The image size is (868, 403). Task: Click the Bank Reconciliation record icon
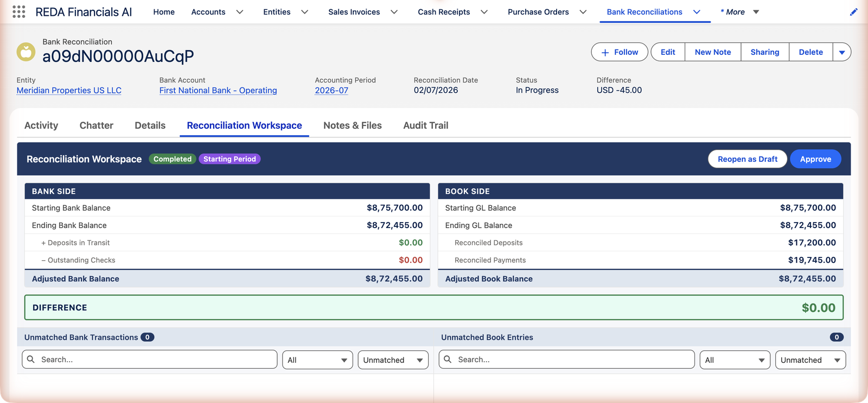tap(26, 52)
